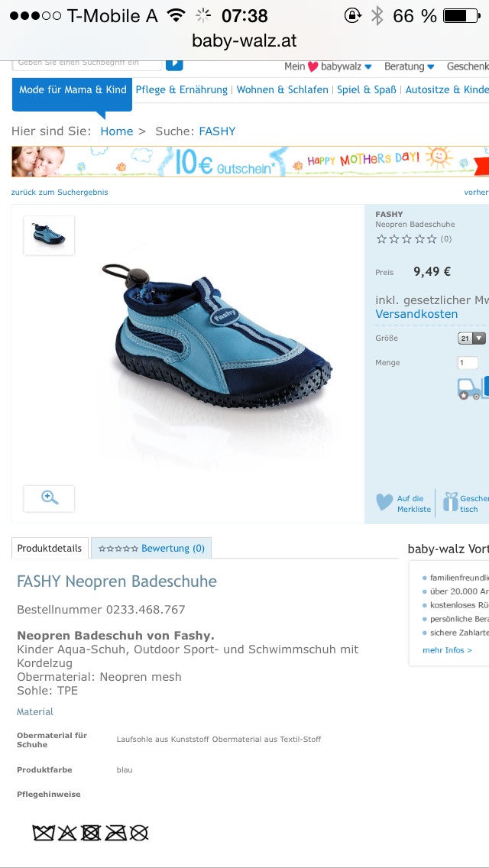The width and height of the screenshot is (489, 868).
Task: Click the five-star rating icons under Neopren Badeschuhe
Action: [406, 239]
